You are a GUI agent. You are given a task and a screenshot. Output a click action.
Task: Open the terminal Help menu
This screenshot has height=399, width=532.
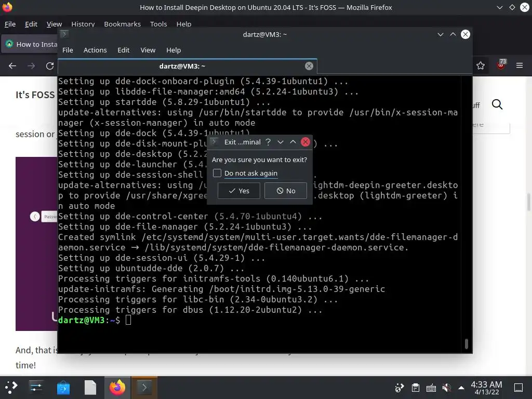pos(174,50)
